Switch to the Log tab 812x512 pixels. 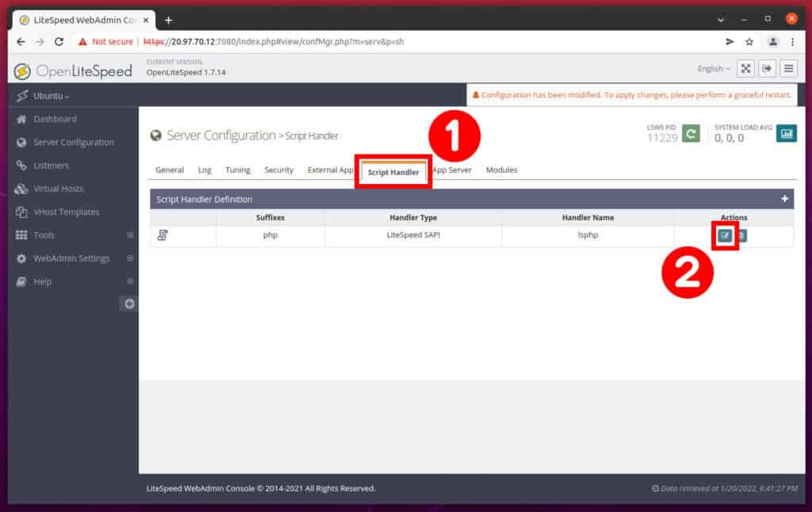point(205,170)
